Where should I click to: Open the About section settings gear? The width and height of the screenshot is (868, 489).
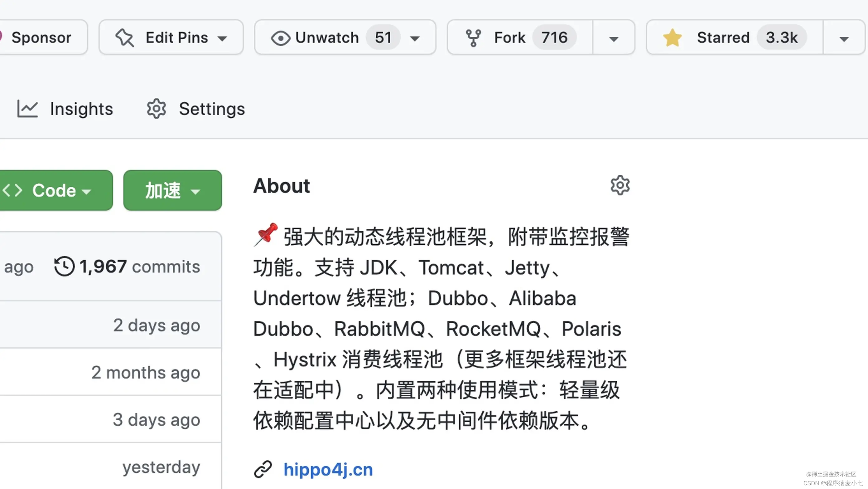coord(620,185)
